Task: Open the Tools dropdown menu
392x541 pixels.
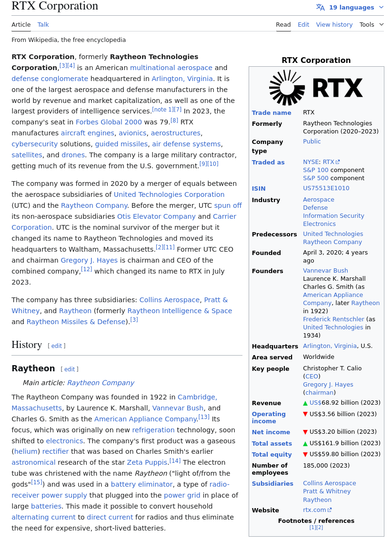Action: click(372, 24)
